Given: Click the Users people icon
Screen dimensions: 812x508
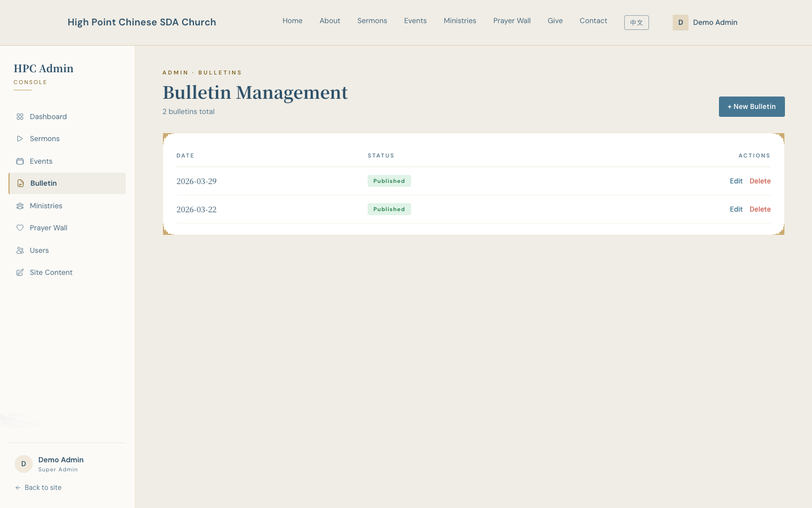Looking at the screenshot, I should (x=20, y=251).
